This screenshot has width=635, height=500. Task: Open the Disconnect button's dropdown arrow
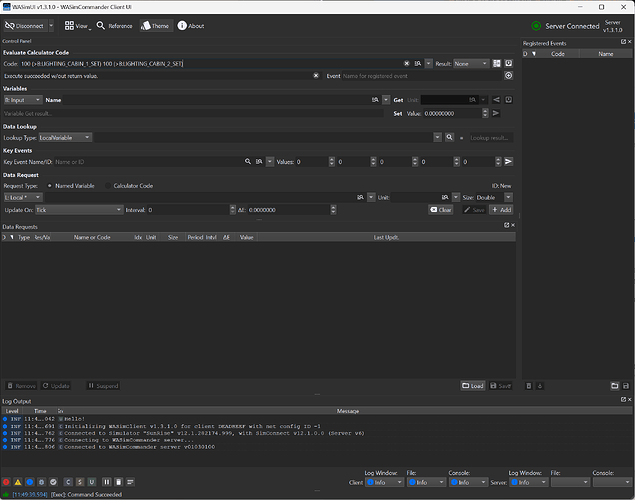point(51,26)
